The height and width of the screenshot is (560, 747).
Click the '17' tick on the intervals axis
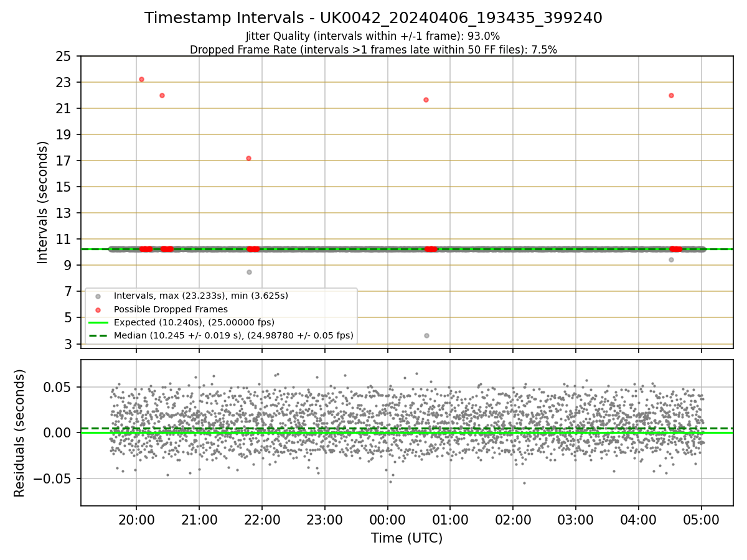[x=64, y=161]
